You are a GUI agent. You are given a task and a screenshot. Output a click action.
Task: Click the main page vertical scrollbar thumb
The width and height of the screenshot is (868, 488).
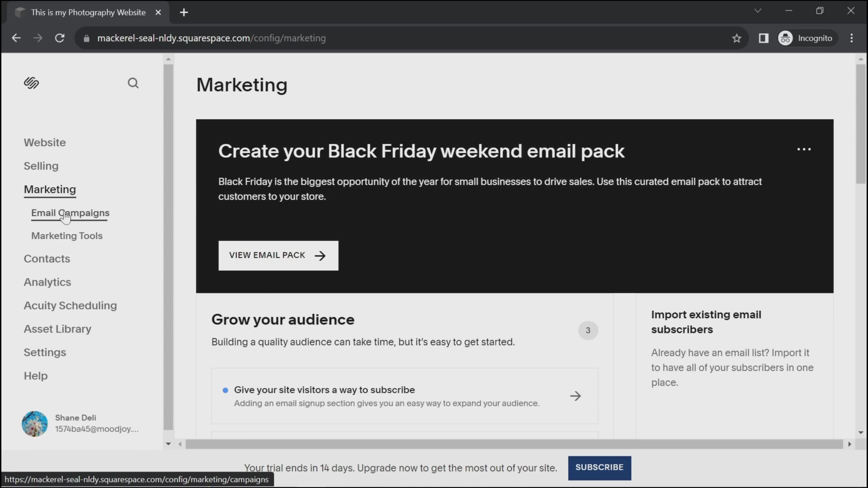click(x=861, y=124)
